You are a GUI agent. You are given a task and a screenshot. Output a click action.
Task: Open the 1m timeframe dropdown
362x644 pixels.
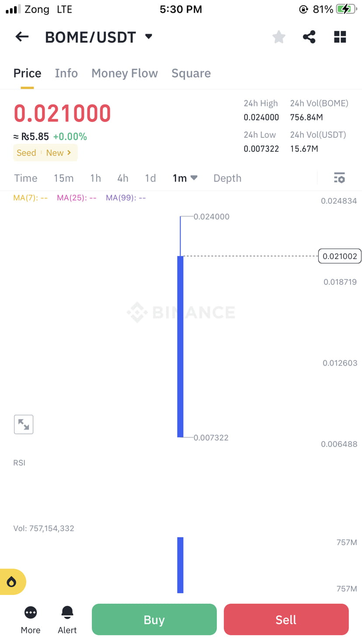click(x=184, y=178)
